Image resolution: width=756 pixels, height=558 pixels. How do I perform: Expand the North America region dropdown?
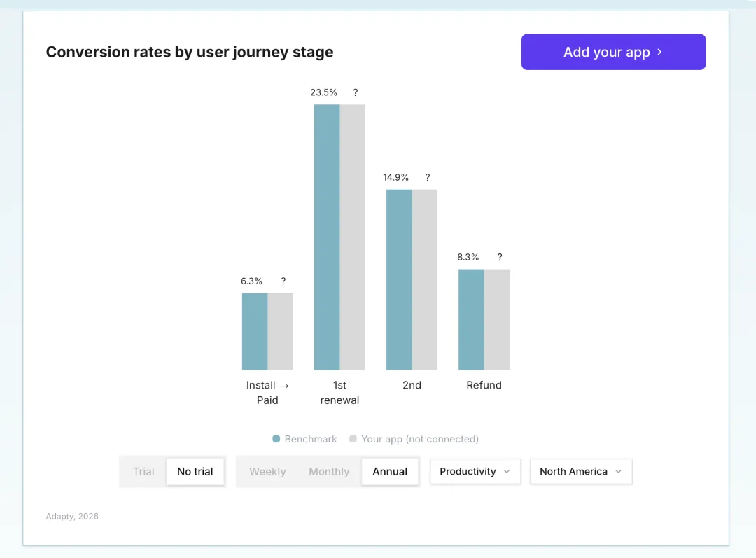[x=580, y=471]
